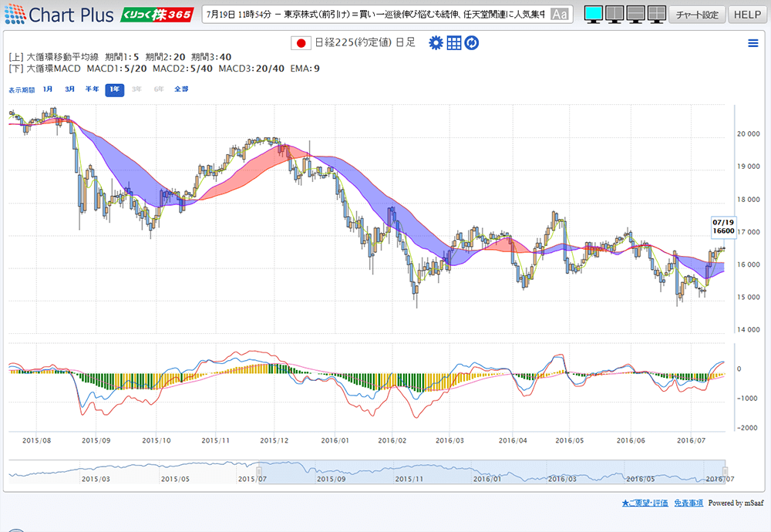Click the Powered by mSaaf text

pyautogui.click(x=736, y=503)
